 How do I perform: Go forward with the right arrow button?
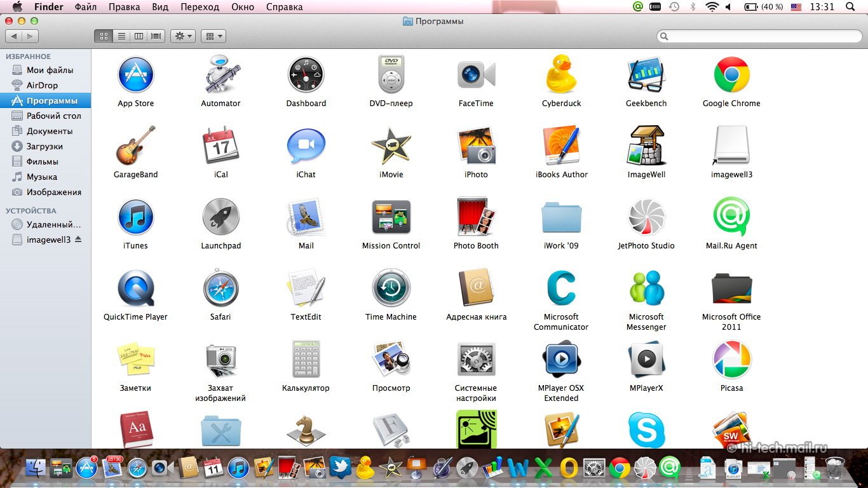[x=30, y=36]
